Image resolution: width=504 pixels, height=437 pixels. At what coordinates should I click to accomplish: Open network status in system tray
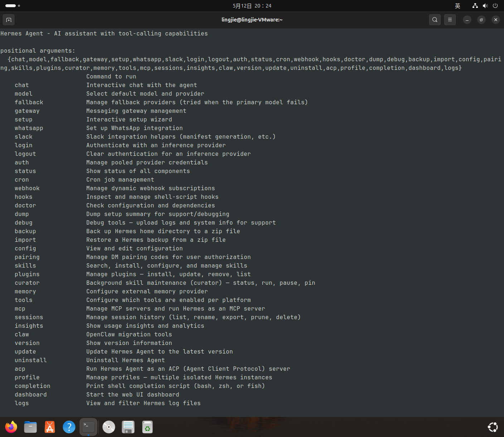pos(475,6)
